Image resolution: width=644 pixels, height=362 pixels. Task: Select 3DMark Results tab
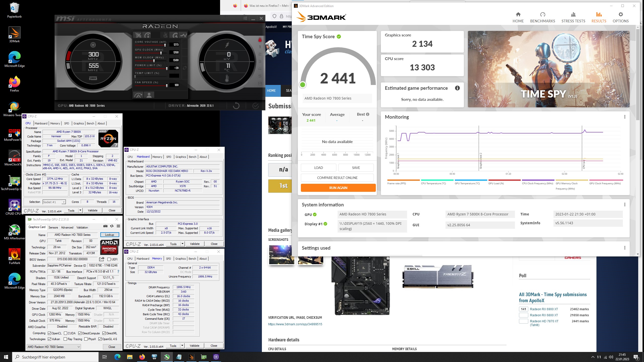599,17
